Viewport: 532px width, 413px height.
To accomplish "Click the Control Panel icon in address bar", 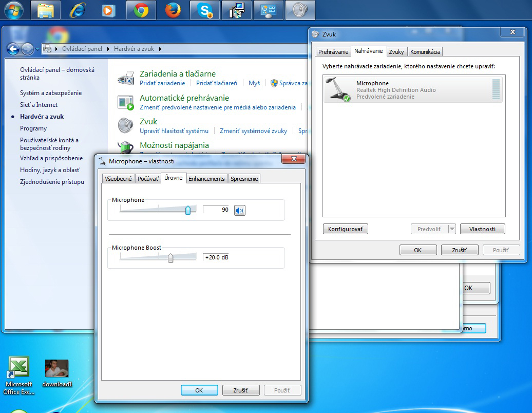I will tap(47, 49).
